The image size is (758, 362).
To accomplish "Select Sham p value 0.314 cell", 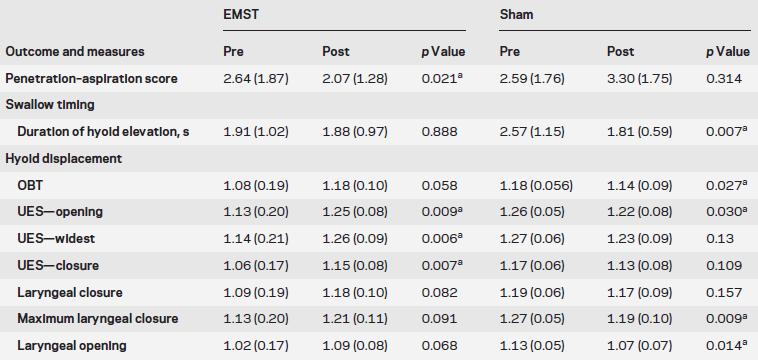I will (x=724, y=79).
